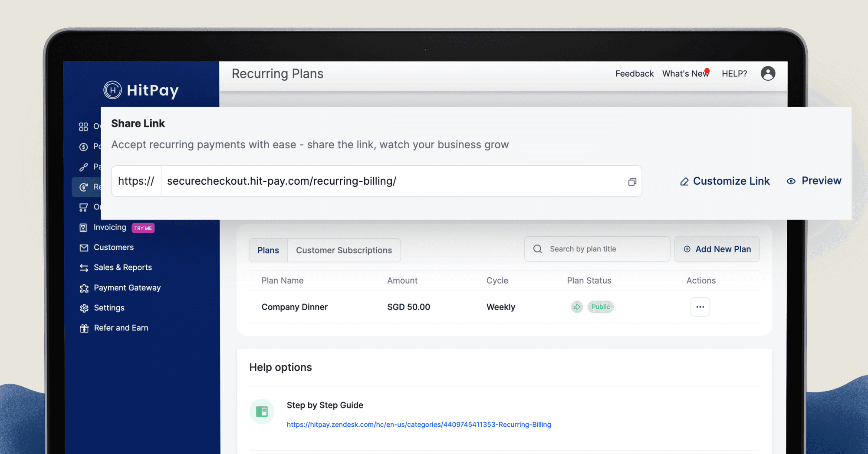The height and width of the screenshot is (454, 868).
Task: Click the Public status badge
Action: 601,307
